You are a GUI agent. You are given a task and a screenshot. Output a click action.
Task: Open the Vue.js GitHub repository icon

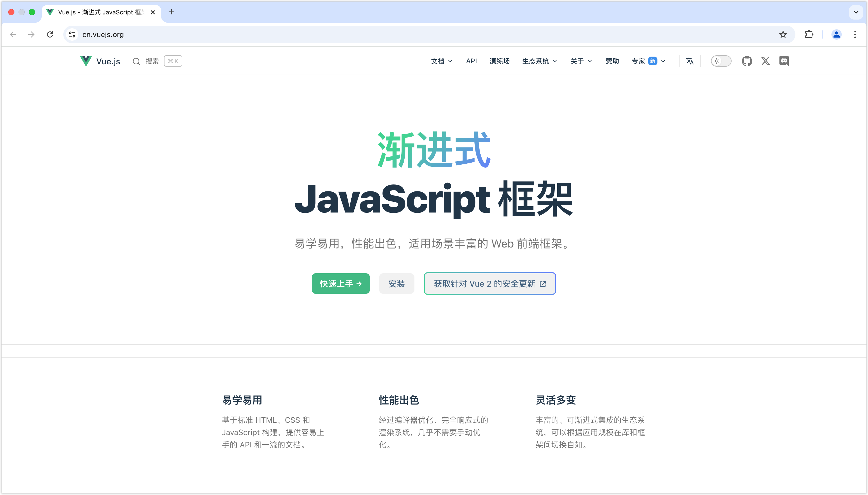coord(747,61)
